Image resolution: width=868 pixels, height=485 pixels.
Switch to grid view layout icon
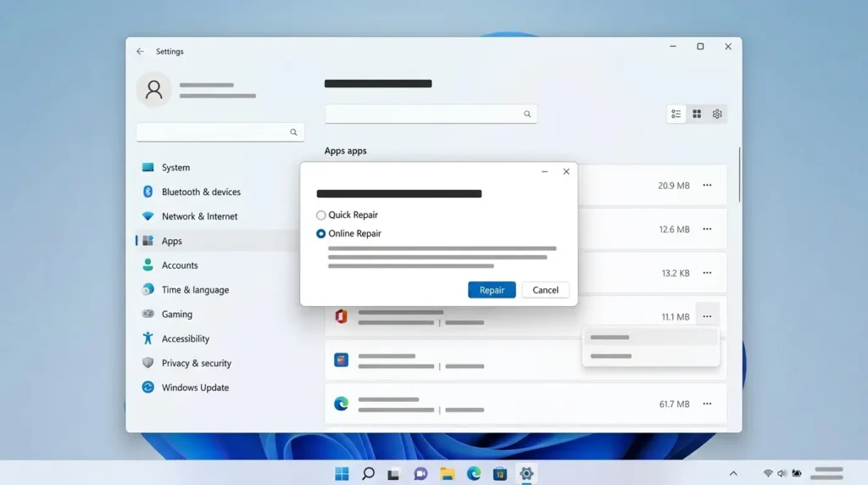coord(697,114)
